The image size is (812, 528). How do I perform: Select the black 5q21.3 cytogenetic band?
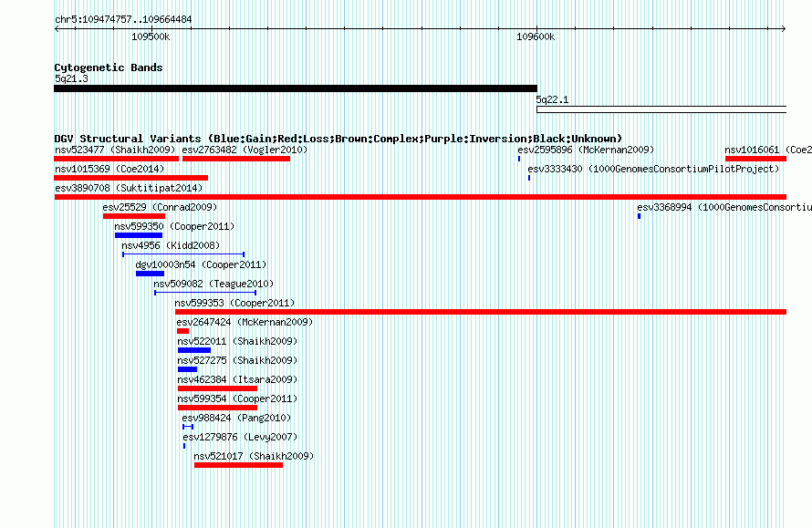(x=296, y=88)
